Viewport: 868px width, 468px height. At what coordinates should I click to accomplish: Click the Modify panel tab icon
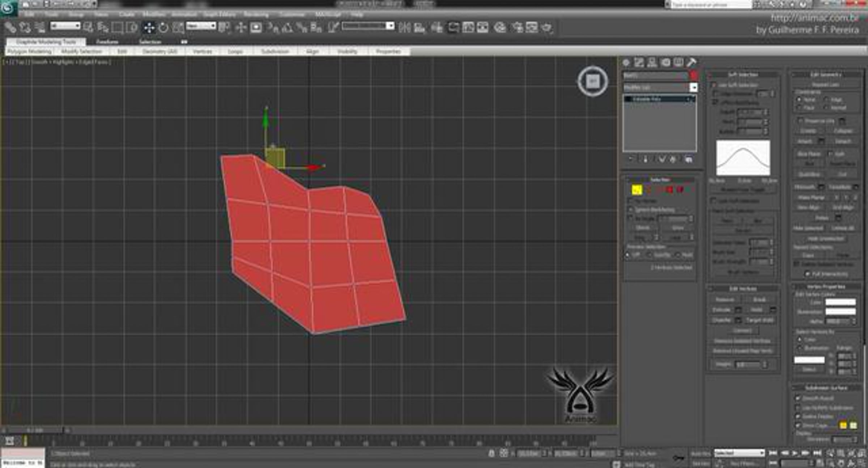tap(639, 63)
